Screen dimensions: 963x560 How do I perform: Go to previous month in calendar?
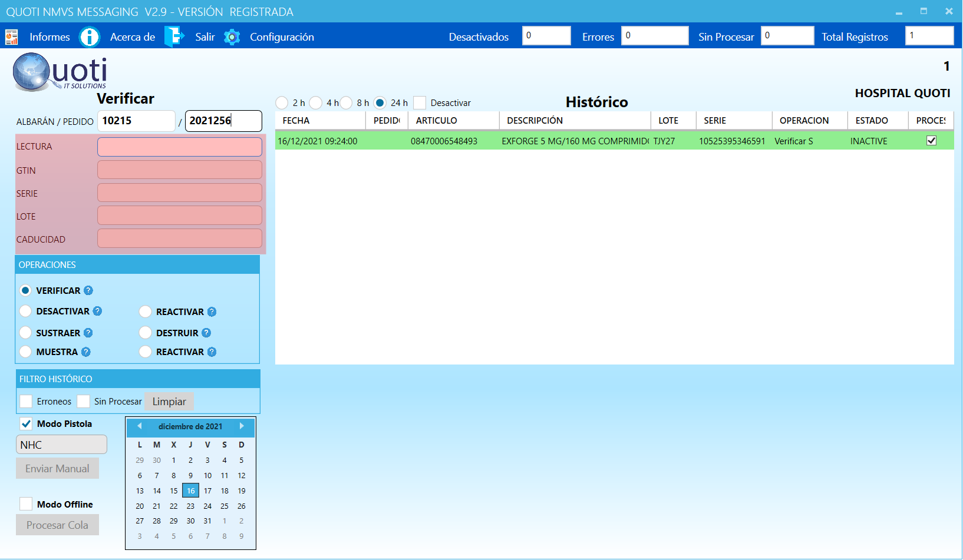point(140,426)
